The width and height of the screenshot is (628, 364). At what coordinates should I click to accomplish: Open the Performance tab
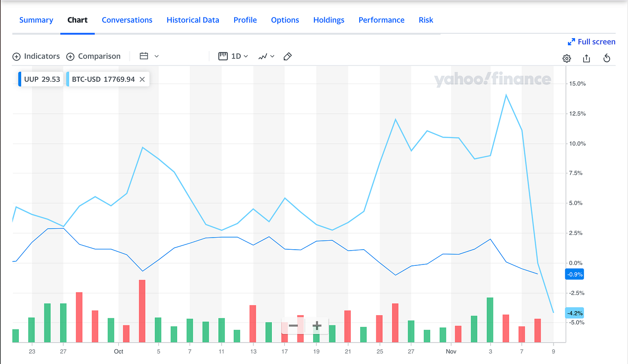point(382,20)
